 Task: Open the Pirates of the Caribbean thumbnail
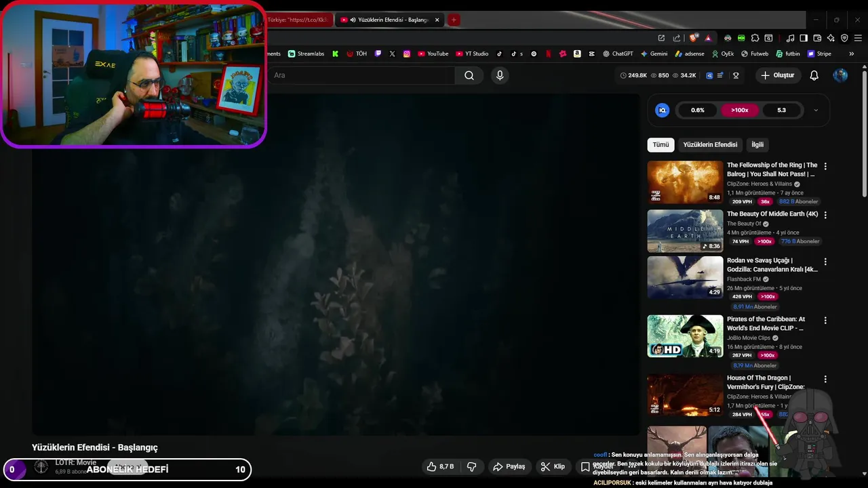[x=685, y=335]
